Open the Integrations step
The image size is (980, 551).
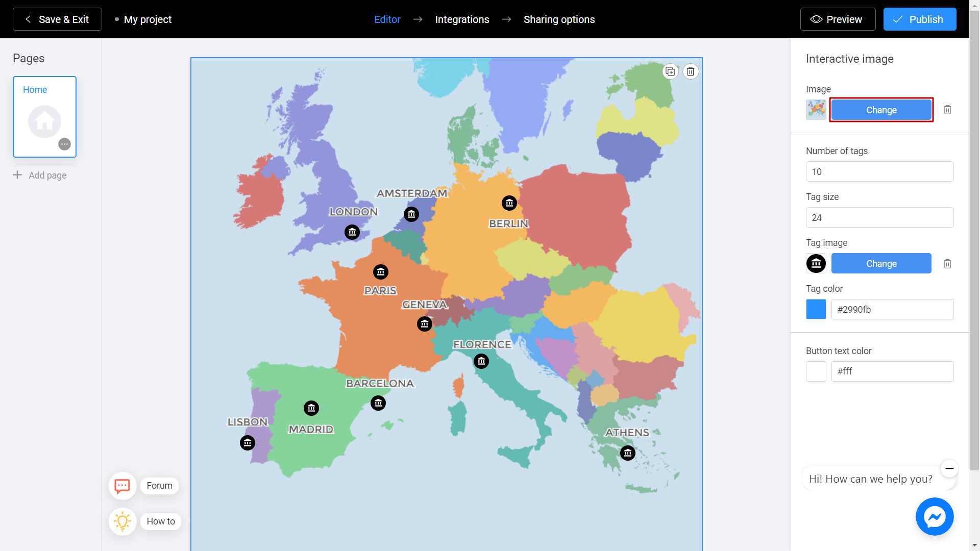462,19
